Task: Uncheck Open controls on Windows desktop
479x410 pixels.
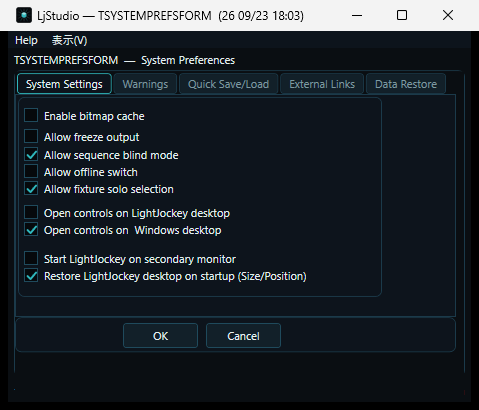Action: pyautogui.click(x=31, y=230)
